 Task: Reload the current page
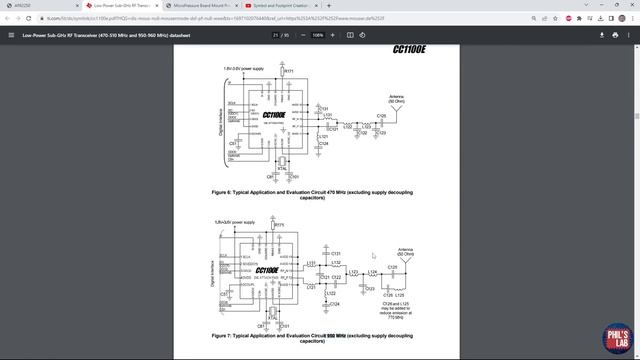click(29, 18)
